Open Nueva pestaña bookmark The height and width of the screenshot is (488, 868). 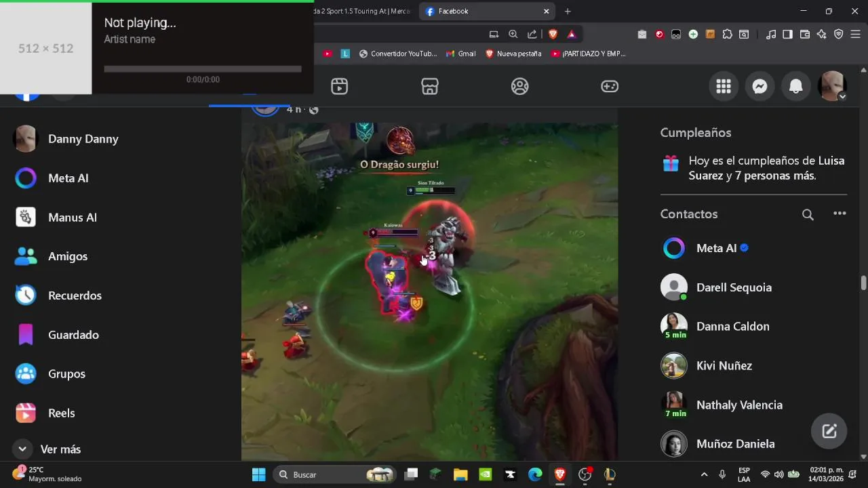point(513,54)
